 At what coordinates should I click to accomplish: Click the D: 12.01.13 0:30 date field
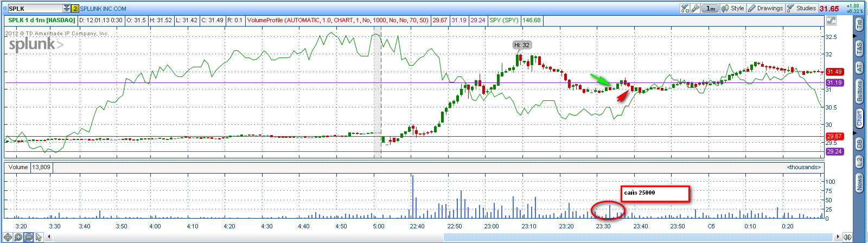101,21
